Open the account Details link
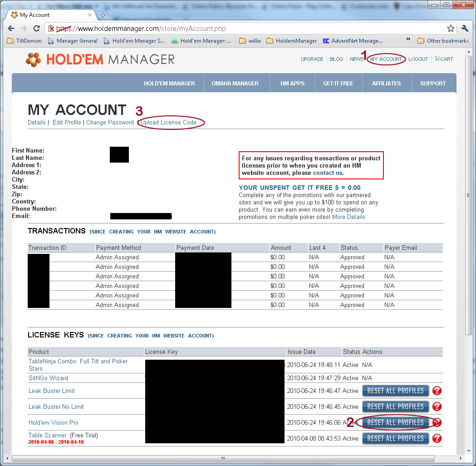Image resolution: width=476 pixels, height=466 pixels. point(37,122)
